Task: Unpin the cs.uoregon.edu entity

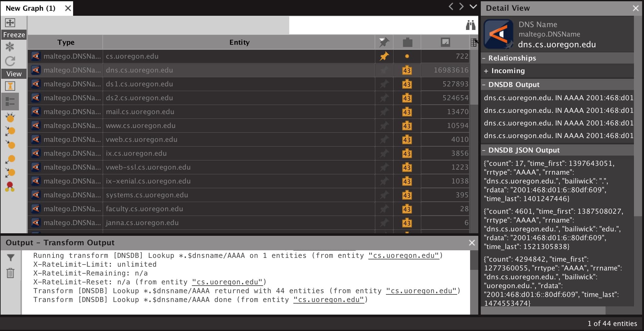Action: pos(384,56)
